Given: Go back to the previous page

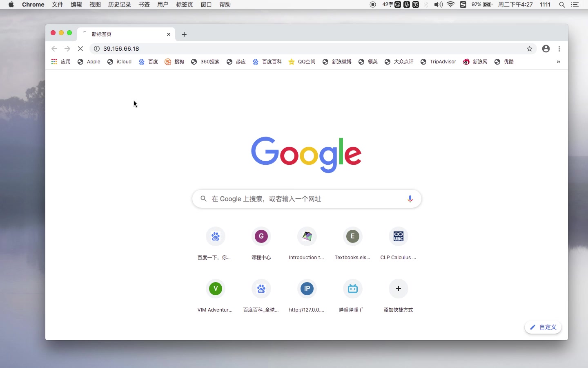Looking at the screenshot, I should tap(54, 49).
